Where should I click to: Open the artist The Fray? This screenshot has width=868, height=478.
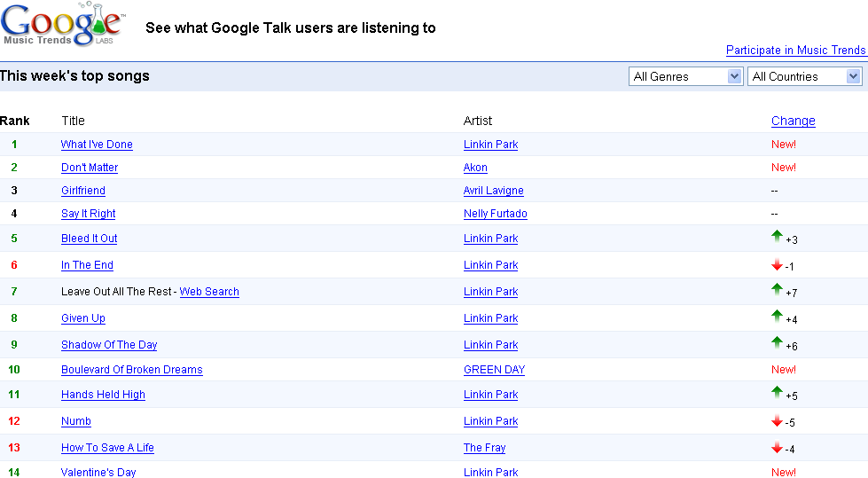[484, 448]
